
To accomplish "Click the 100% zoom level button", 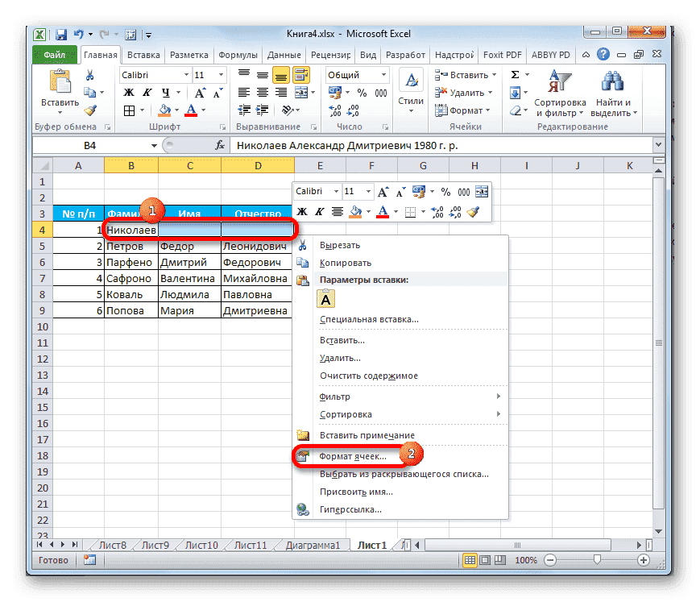I will coord(525,560).
